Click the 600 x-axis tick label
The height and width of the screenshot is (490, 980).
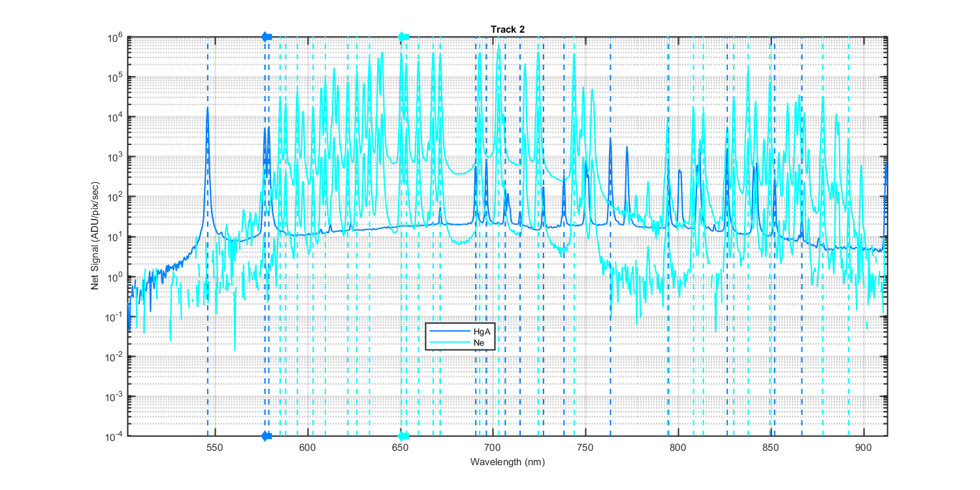click(x=307, y=447)
